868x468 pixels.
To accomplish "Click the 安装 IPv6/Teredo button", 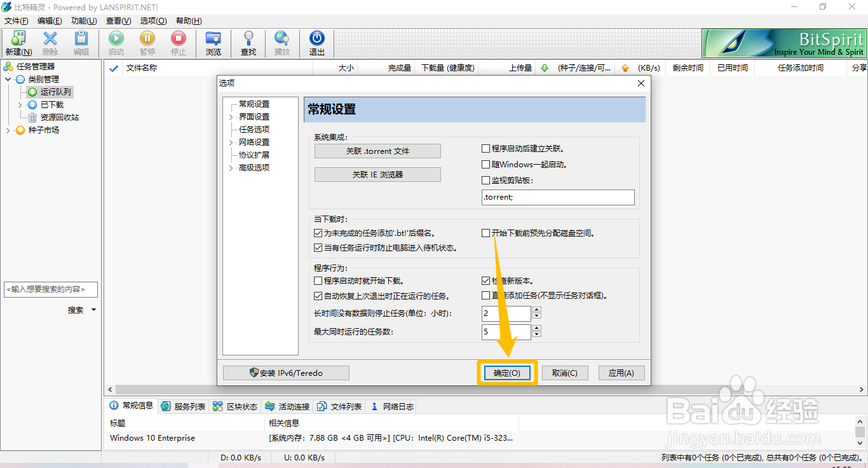I will pos(285,373).
